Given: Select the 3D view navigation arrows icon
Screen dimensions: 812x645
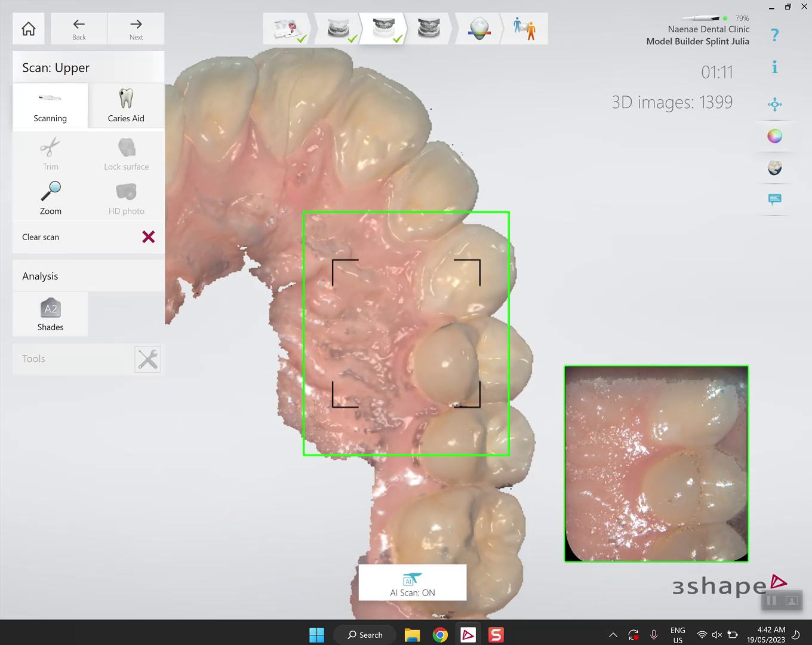Looking at the screenshot, I should (x=774, y=105).
